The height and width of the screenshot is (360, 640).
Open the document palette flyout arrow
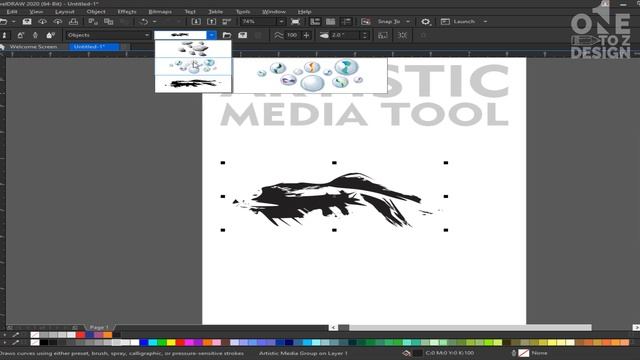click(x=4, y=335)
